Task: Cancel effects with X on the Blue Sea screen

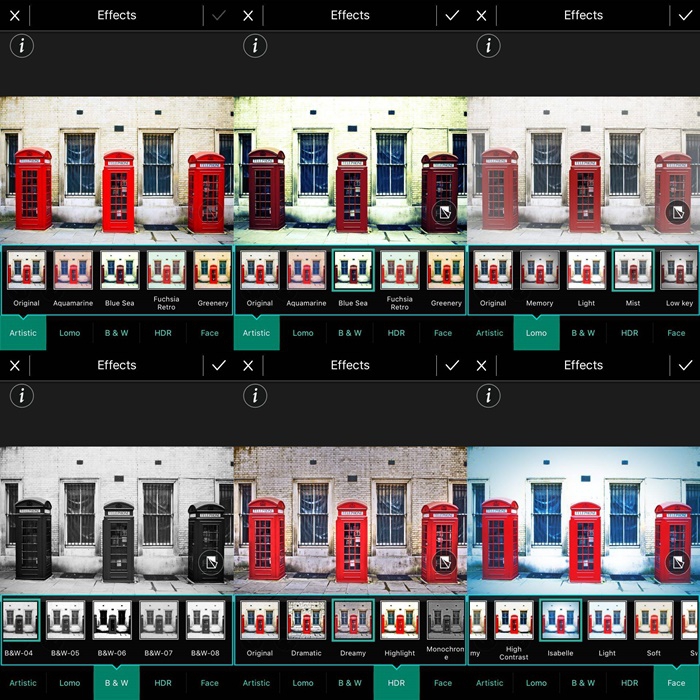Action: pos(248,16)
